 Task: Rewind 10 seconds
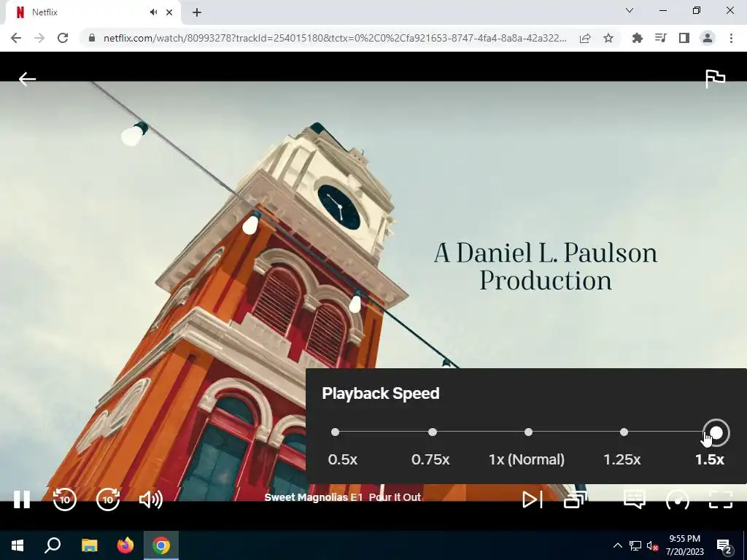(65, 499)
